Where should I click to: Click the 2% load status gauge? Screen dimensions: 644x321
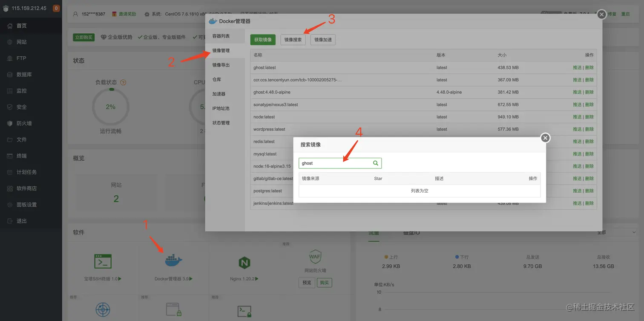(x=111, y=107)
